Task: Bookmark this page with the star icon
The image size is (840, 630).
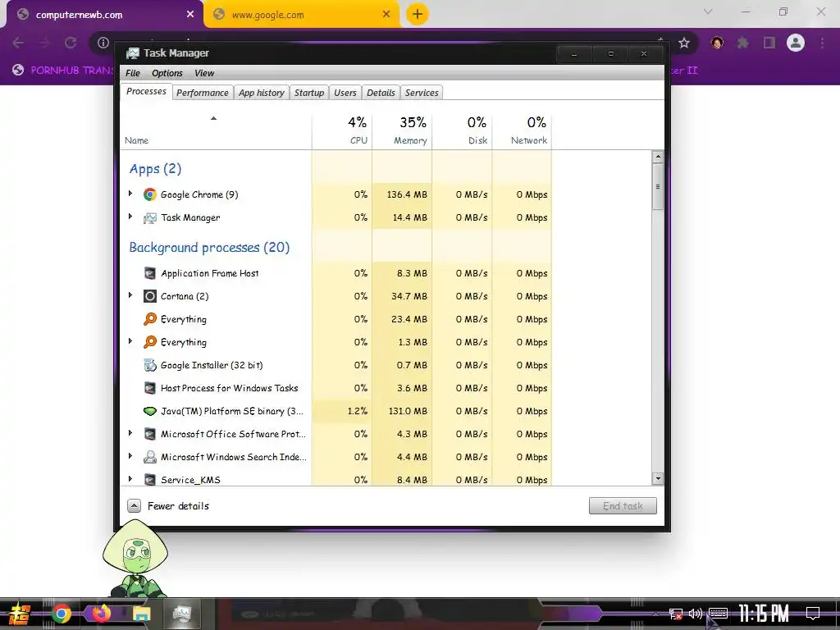Action: pos(683,43)
